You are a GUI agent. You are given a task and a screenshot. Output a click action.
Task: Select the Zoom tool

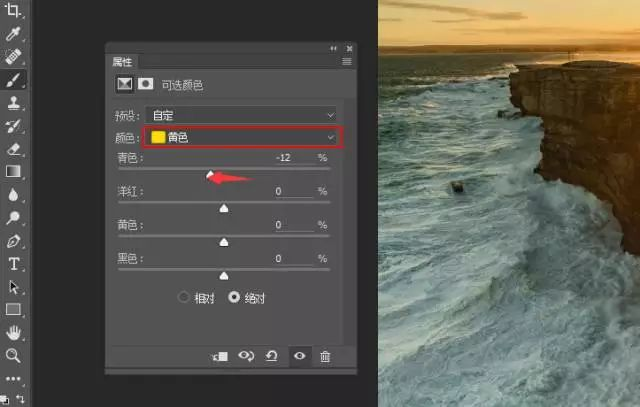[x=14, y=356]
